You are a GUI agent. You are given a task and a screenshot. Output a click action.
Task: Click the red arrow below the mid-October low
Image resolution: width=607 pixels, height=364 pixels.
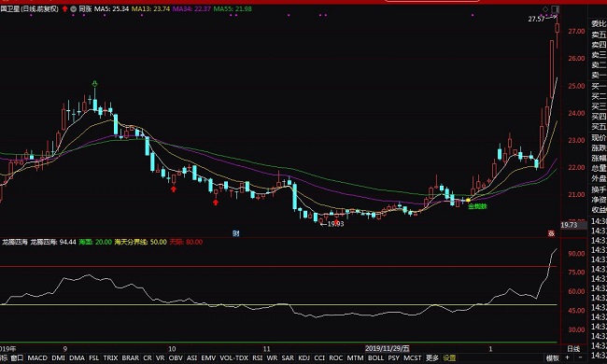[x=216, y=202]
